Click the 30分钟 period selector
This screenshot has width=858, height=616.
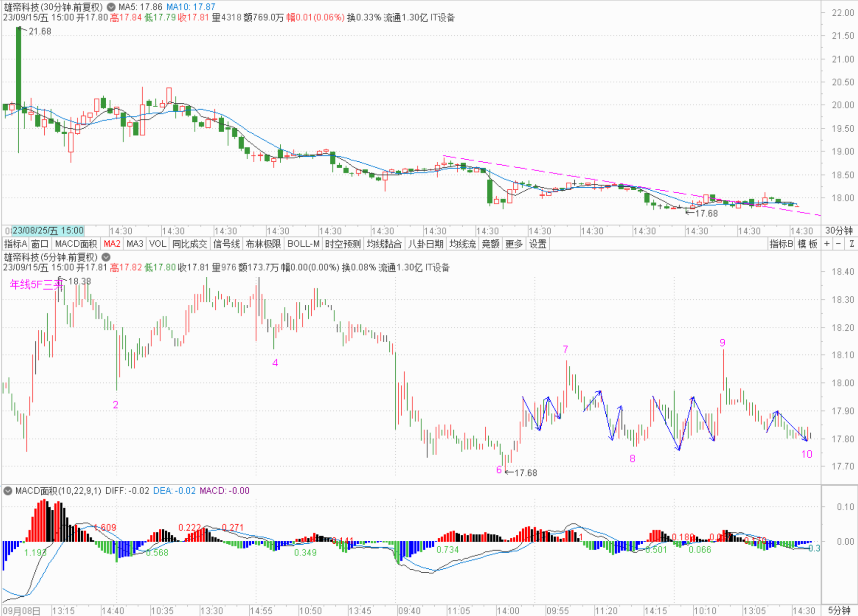coord(839,231)
